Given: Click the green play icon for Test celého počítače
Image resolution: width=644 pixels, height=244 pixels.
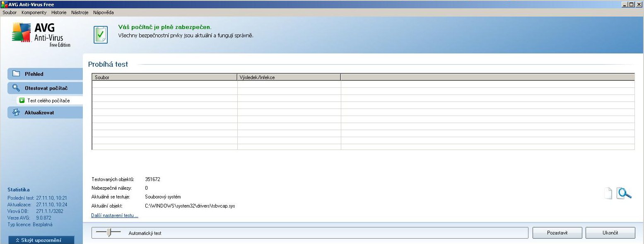Looking at the screenshot, I should point(22,100).
